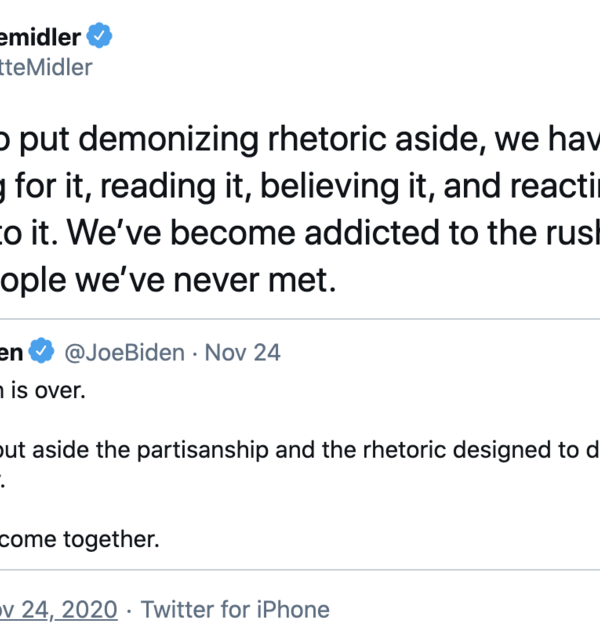600x638 pixels.
Task: Click the verified badge in the quoted tweet
Action: coord(41,352)
